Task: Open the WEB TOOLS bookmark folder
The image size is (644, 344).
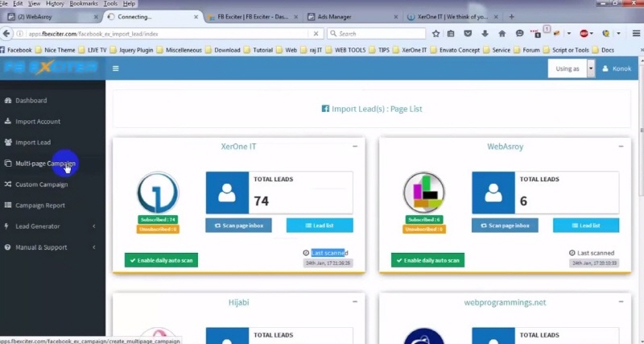Action: coord(346,50)
